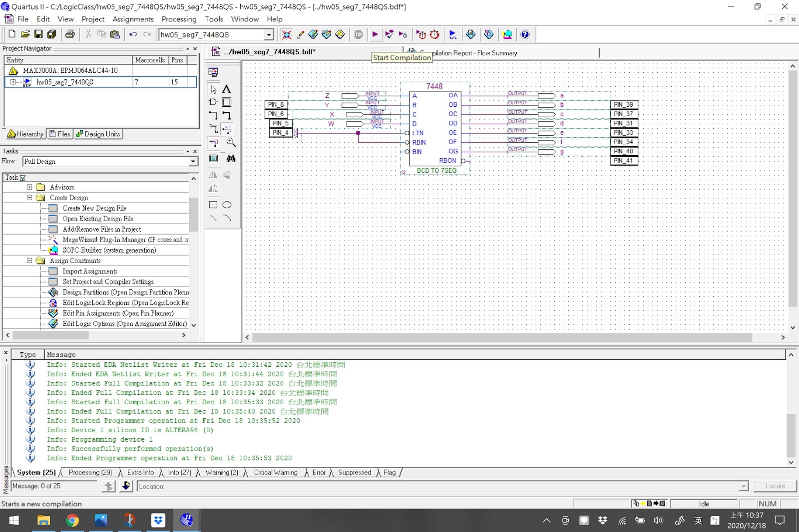Open the File menu
Image resolution: width=799 pixels, height=532 pixels.
(x=23, y=19)
